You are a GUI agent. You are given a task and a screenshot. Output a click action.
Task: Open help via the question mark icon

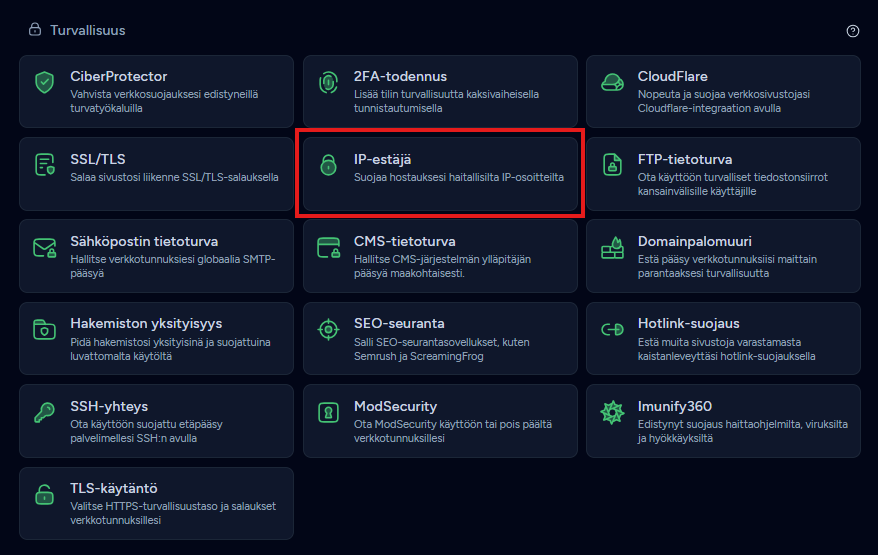pyautogui.click(x=852, y=31)
